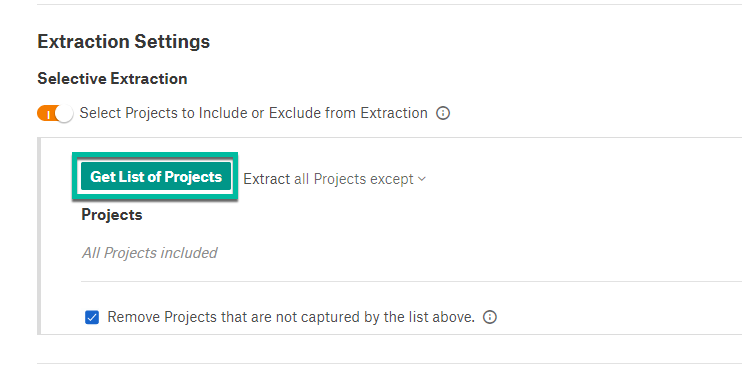
Task: Click the Select Projects to Include or Exclude label
Action: (x=254, y=114)
